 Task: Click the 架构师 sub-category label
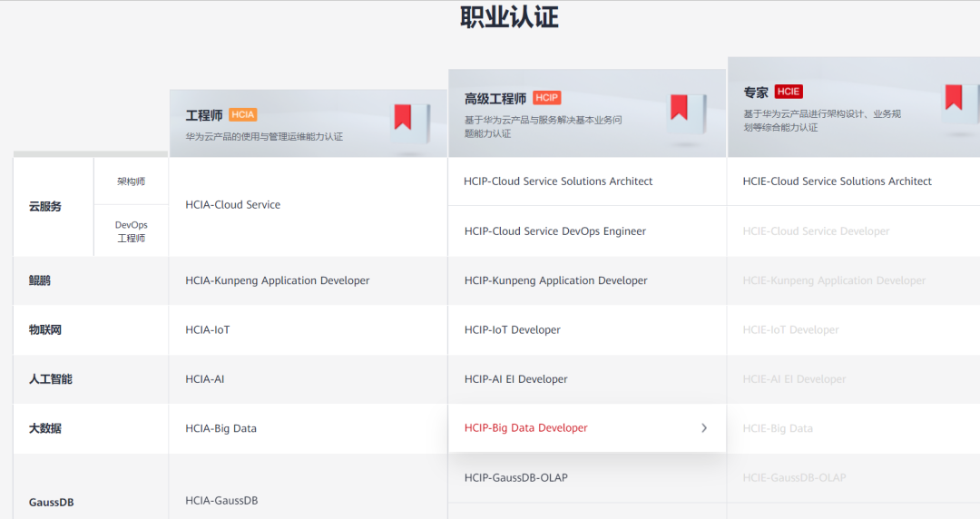(x=132, y=181)
